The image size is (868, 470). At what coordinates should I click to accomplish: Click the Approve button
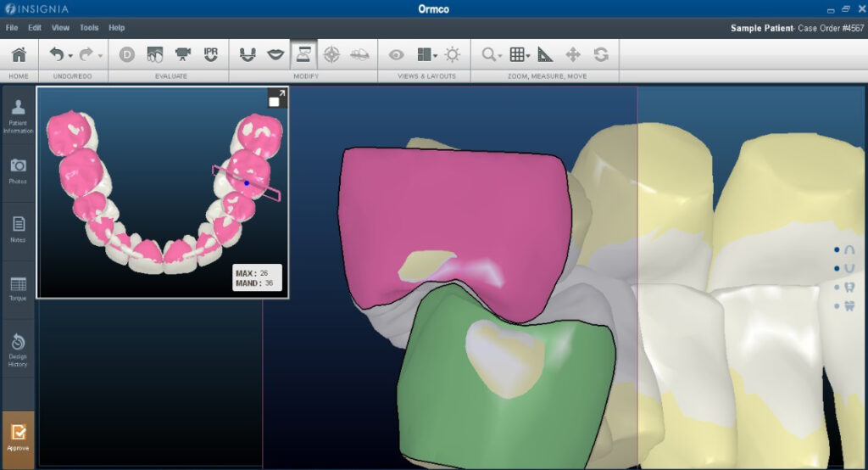click(x=18, y=437)
